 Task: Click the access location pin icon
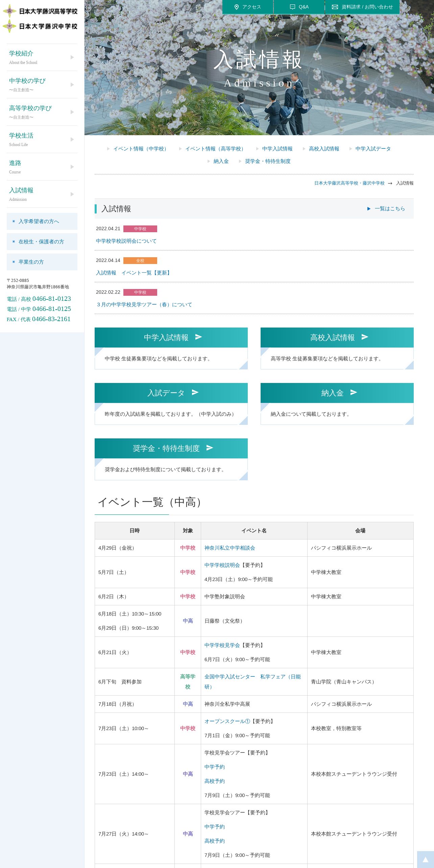coord(237,7)
